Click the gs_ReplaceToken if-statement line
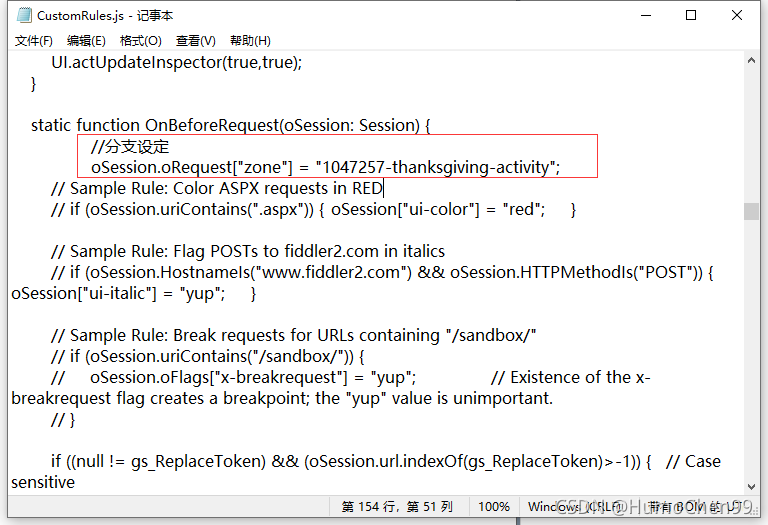768x525 pixels. (350, 461)
